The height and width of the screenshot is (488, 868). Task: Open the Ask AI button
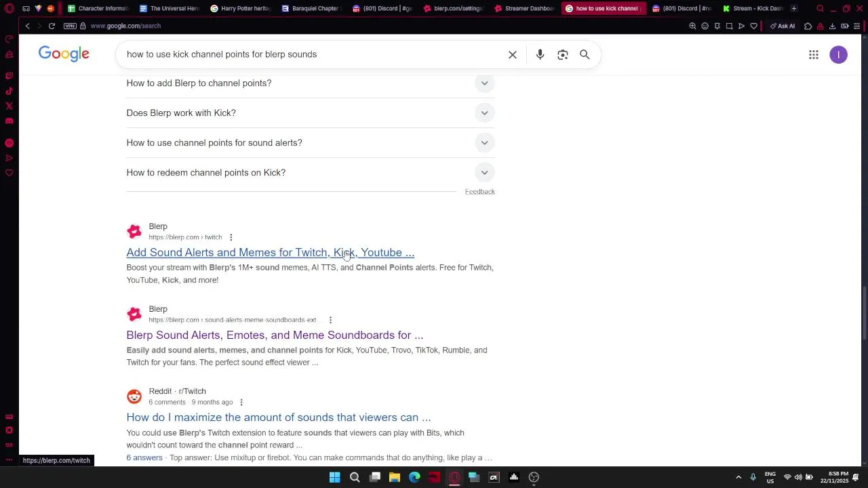point(783,26)
